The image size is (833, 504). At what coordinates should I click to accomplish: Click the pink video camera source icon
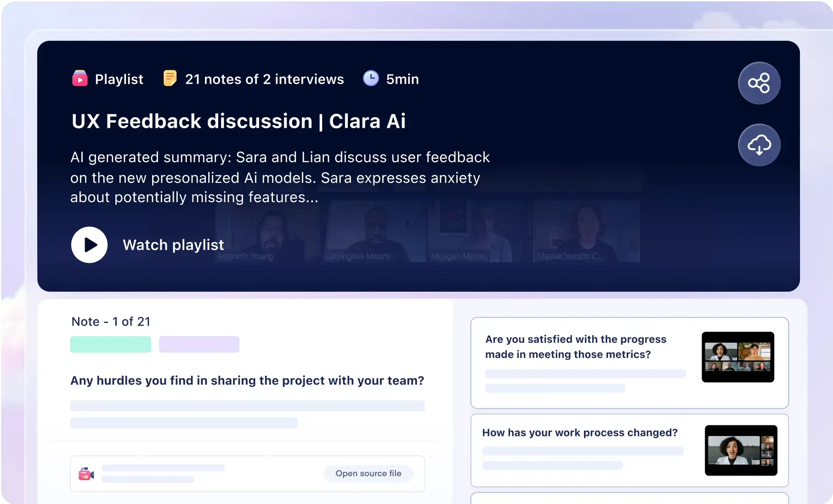[86, 474]
